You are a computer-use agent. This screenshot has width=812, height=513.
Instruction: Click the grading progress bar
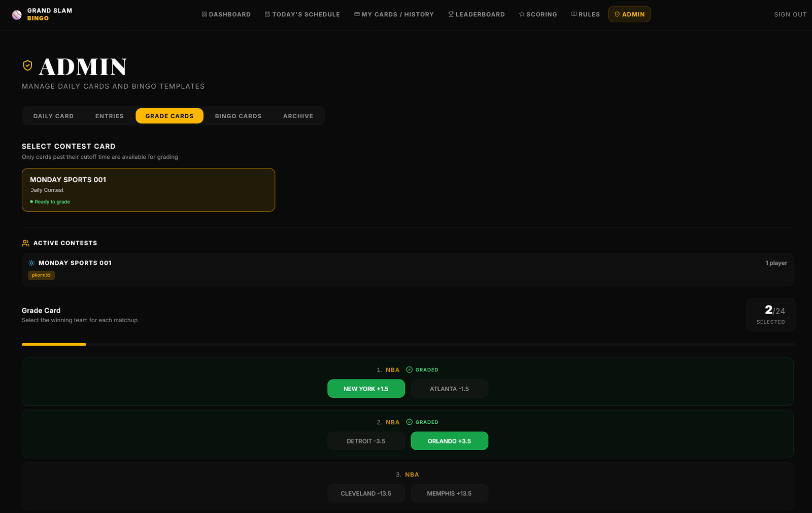point(408,345)
